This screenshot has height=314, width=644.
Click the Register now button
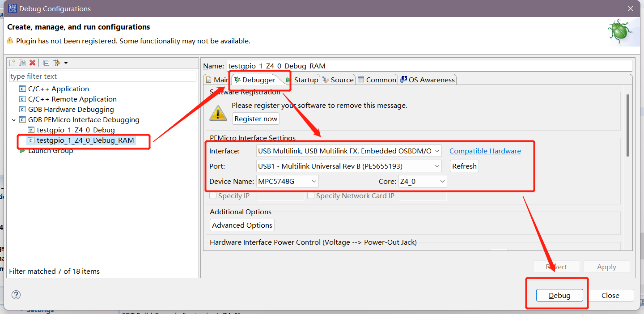(256, 119)
